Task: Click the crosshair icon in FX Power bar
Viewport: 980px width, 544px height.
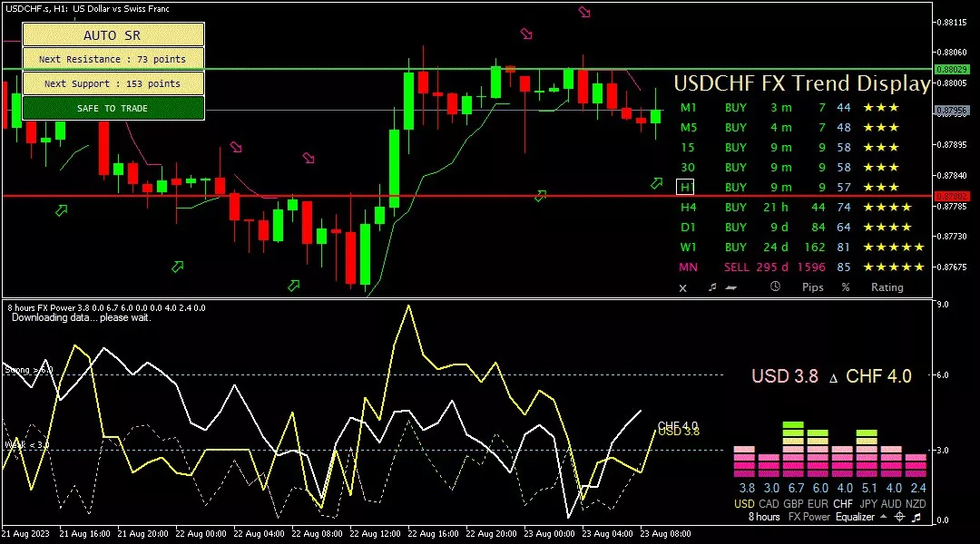Action: click(899, 517)
